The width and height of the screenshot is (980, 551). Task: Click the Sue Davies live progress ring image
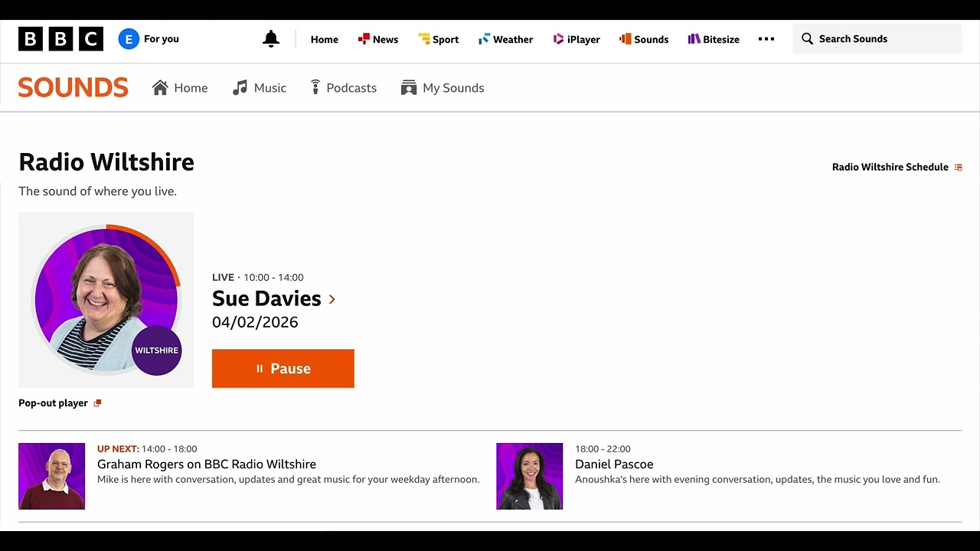(106, 300)
